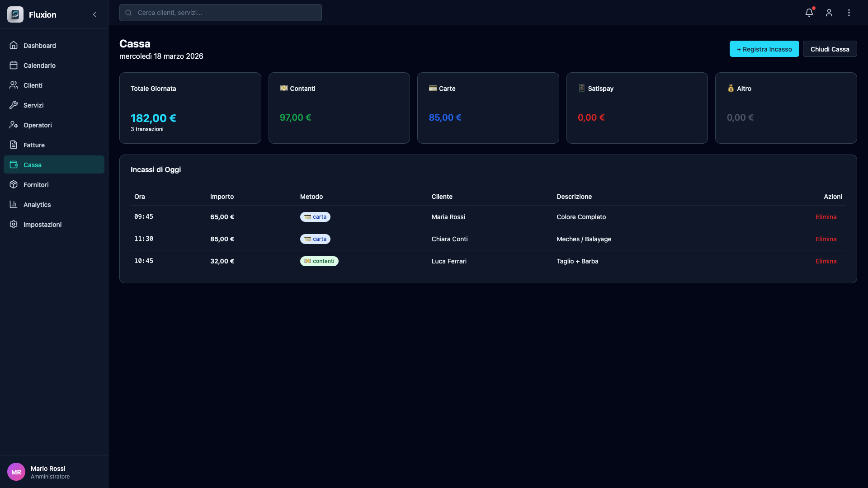Open the three-dot more options menu
868x488 pixels.
(849, 13)
